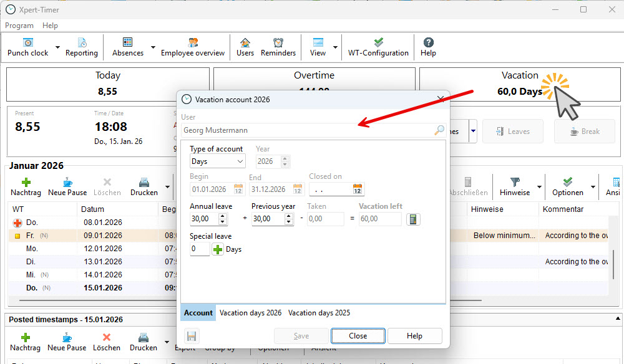The image size is (624, 364).
Task: Decrease the Previous year spinner value
Action: pyautogui.click(x=288, y=222)
